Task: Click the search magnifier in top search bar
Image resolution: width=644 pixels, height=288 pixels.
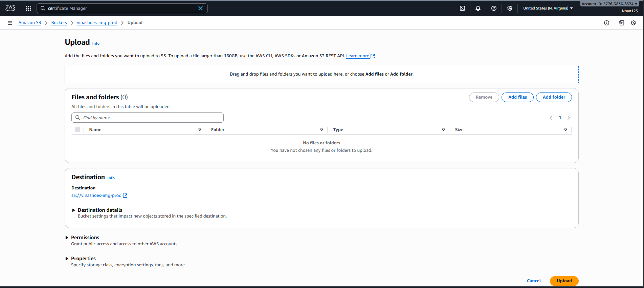Action: coord(43,8)
